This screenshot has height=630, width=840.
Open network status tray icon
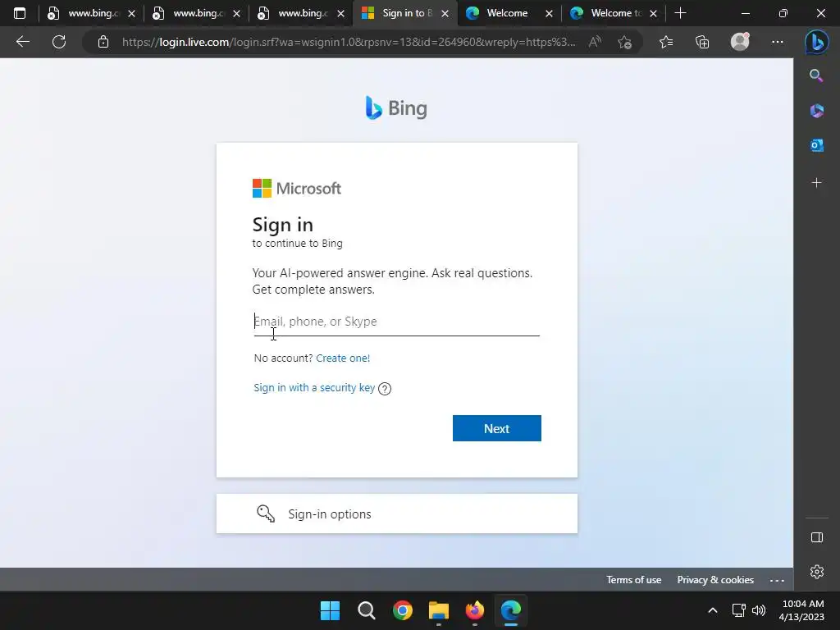pos(739,610)
